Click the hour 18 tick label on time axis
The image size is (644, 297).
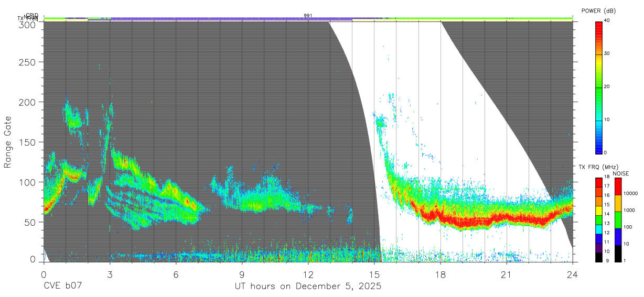click(x=440, y=274)
